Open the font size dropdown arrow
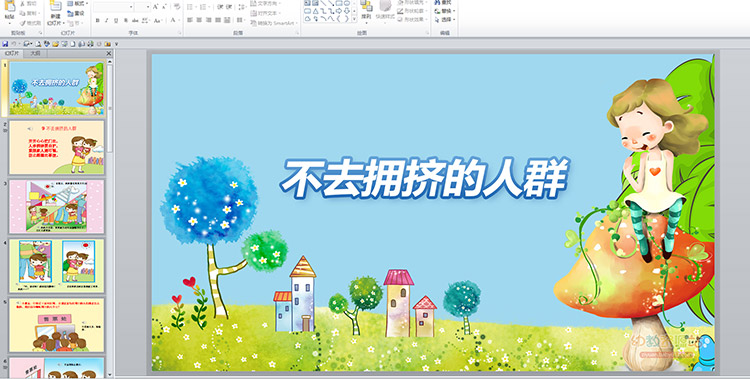 click(x=148, y=7)
